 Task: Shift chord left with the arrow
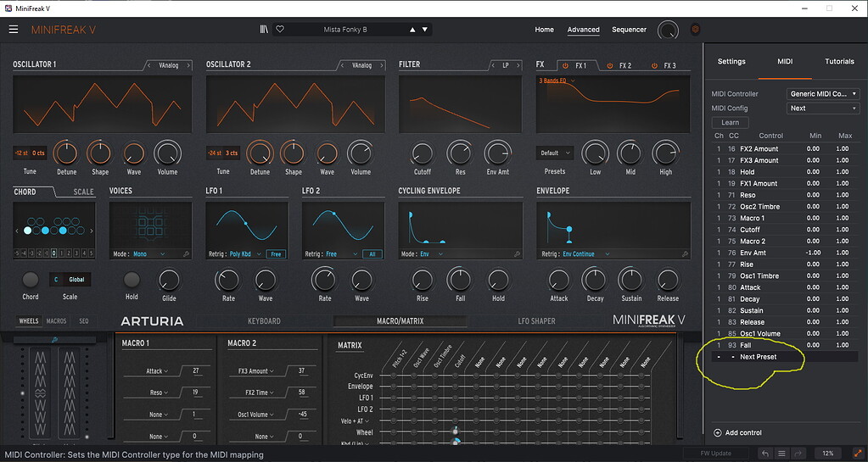pos(17,231)
